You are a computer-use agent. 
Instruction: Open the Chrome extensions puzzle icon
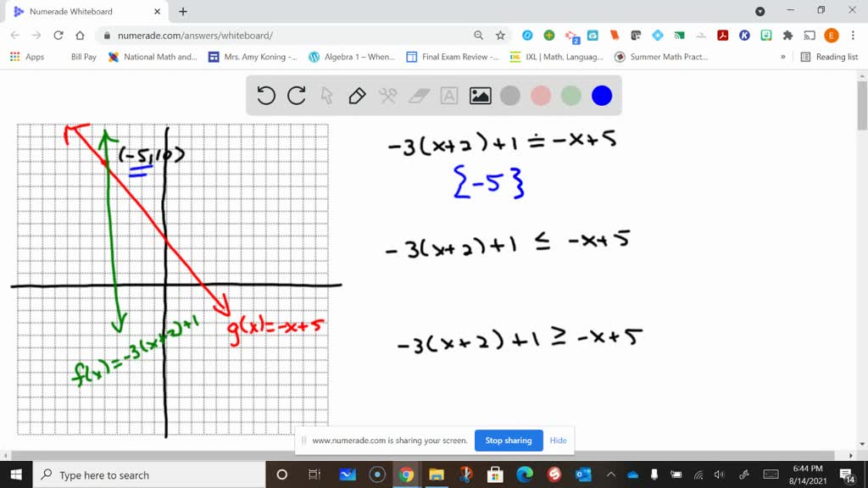tap(787, 36)
